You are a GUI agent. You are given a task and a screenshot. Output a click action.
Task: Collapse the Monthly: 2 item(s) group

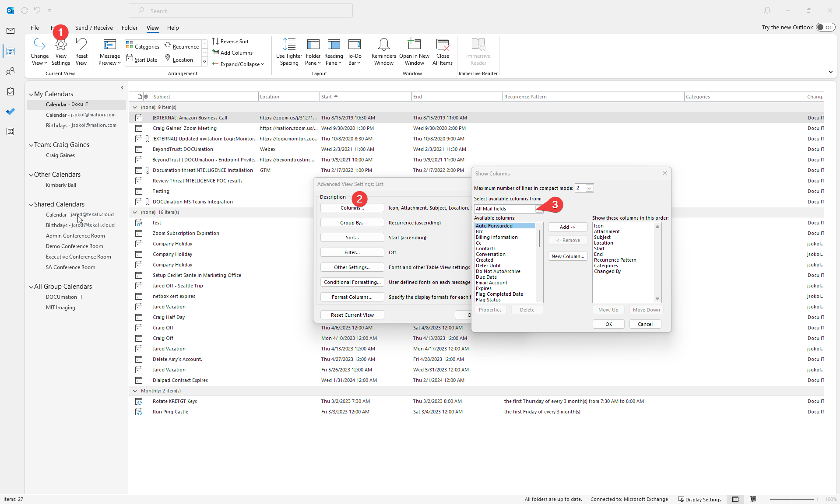click(135, 391)
